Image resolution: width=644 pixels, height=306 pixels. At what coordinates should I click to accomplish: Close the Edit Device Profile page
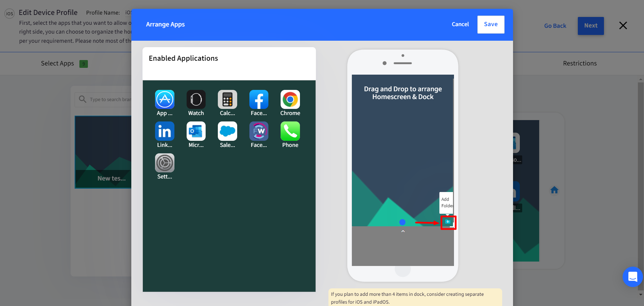[x=623, y=25]
